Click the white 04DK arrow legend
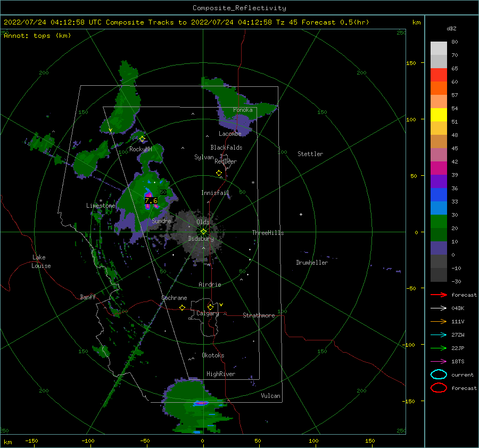Viewport: 479px width, 448px height. pos(439,308)
